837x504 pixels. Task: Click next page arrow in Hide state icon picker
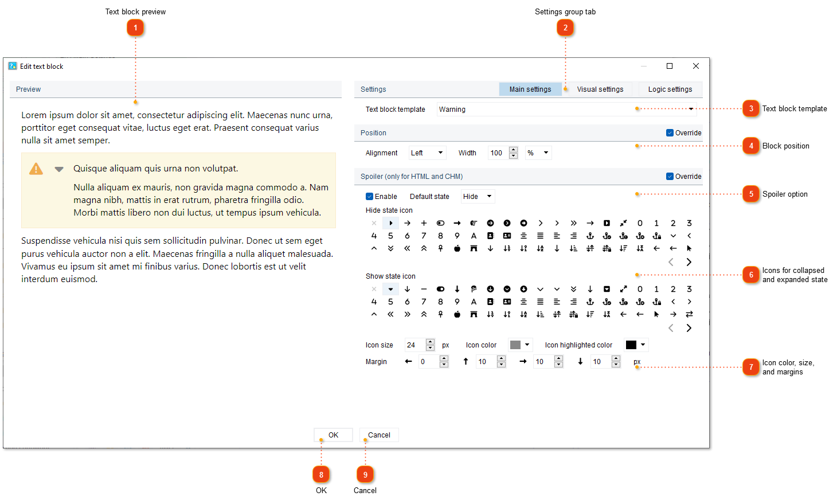pos(689,261)
